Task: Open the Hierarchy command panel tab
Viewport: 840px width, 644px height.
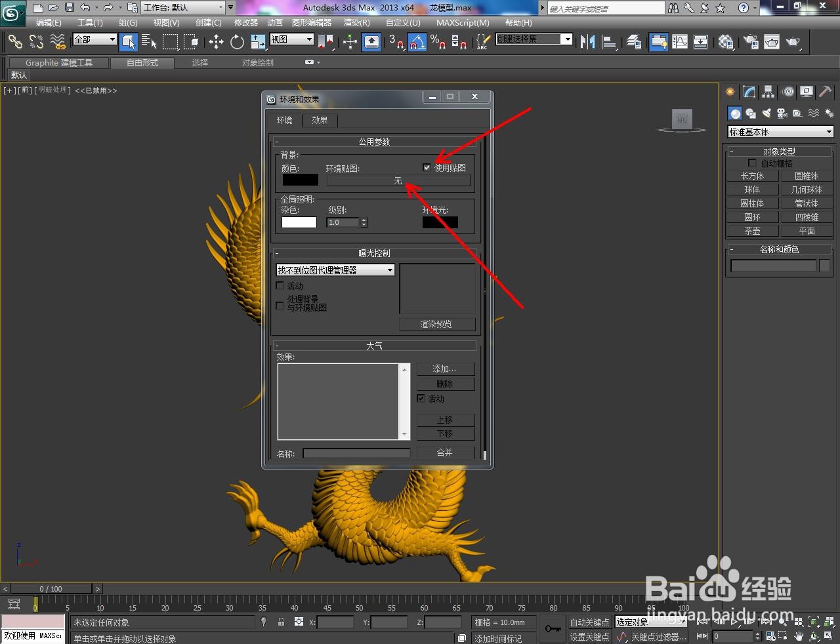Action: click(x=768, y=92)
